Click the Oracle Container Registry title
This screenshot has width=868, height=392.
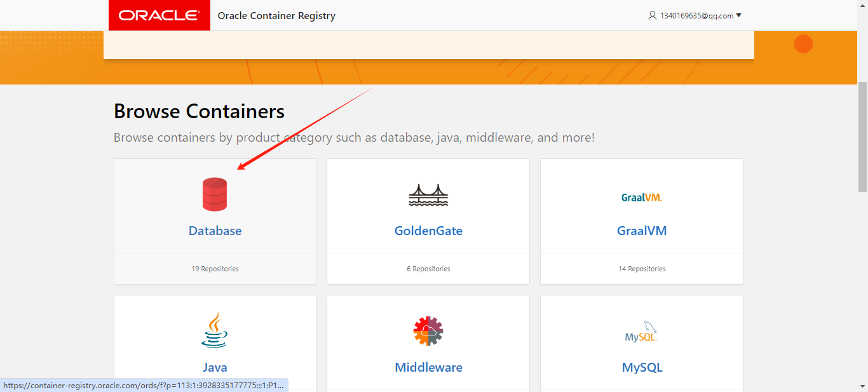(276, 16)
